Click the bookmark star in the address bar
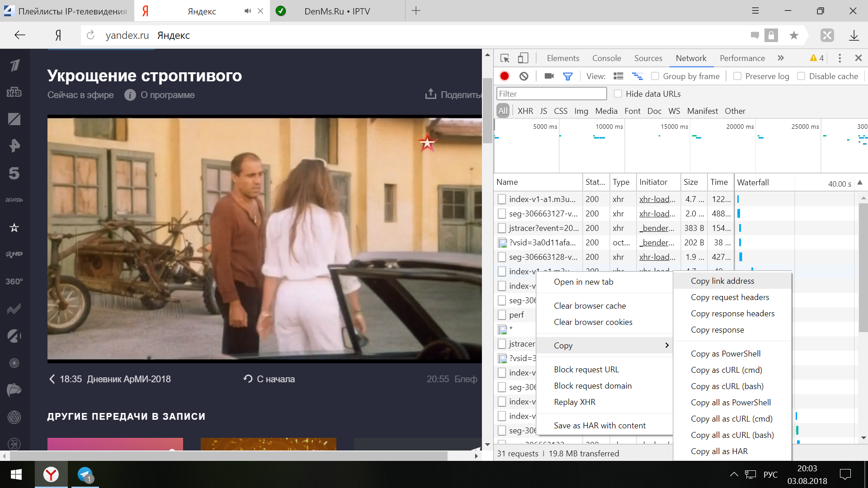The image size is (868, 488). [793, 35]
